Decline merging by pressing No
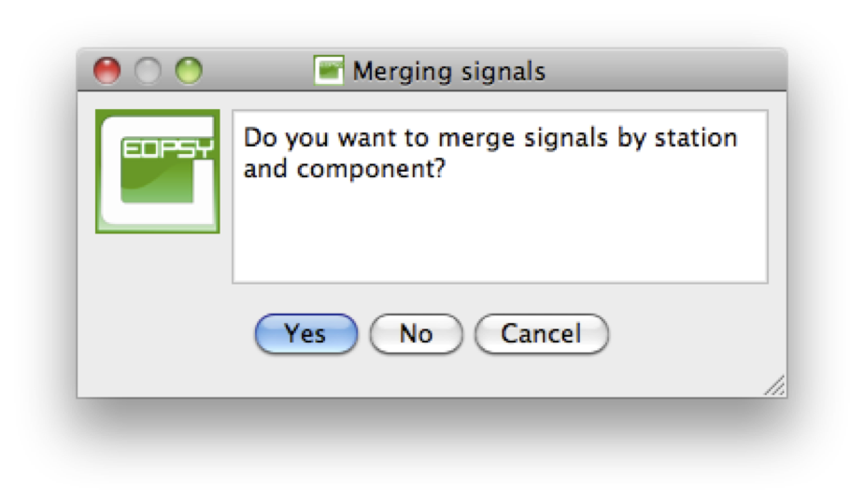This screenshot has width=865, height=504. (416, 334)
